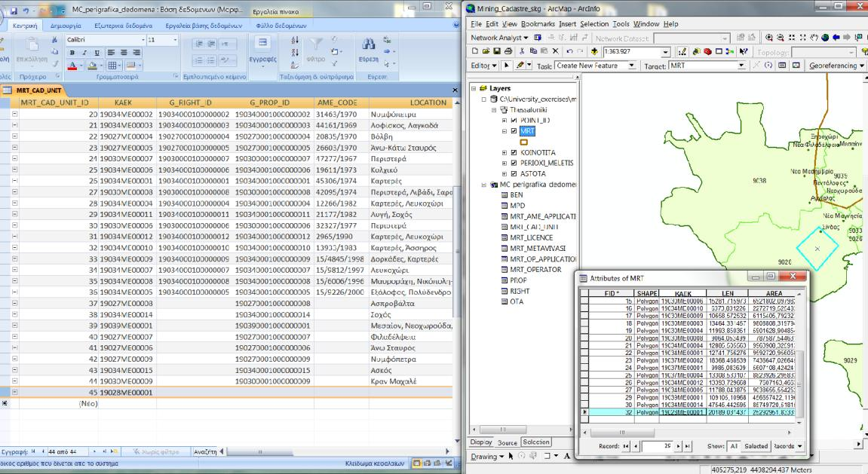Toggle visibility of MRT layer
Image resolution: width=868 pixels, height=474 pixels.
tap(514, 131)
